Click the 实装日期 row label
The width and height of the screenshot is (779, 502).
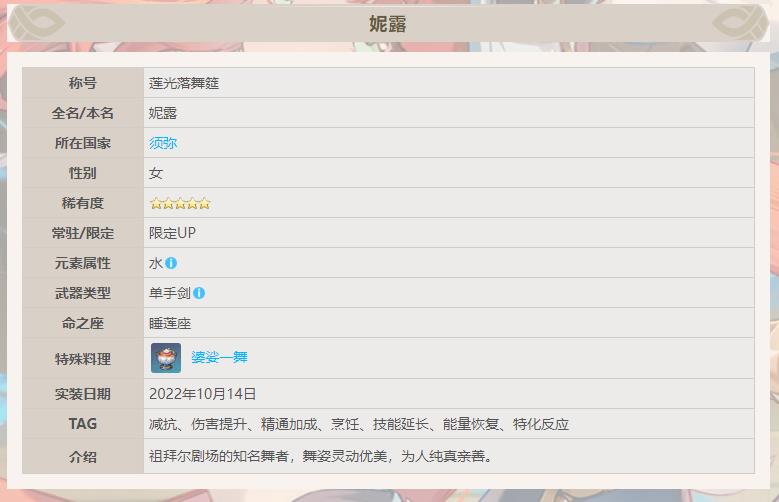pyautogui.click(x=82, y=394)
